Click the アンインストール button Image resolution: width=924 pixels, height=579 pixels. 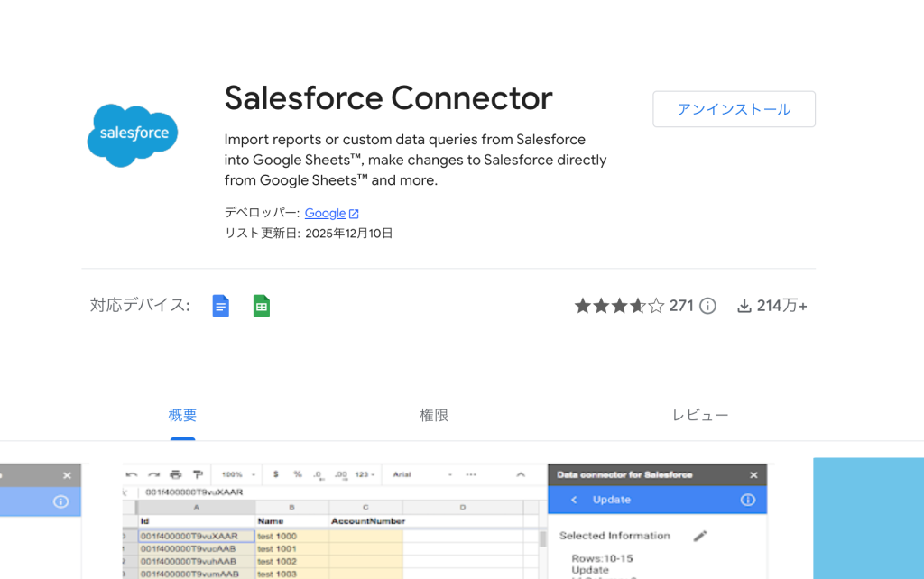(x=734, y=109)
